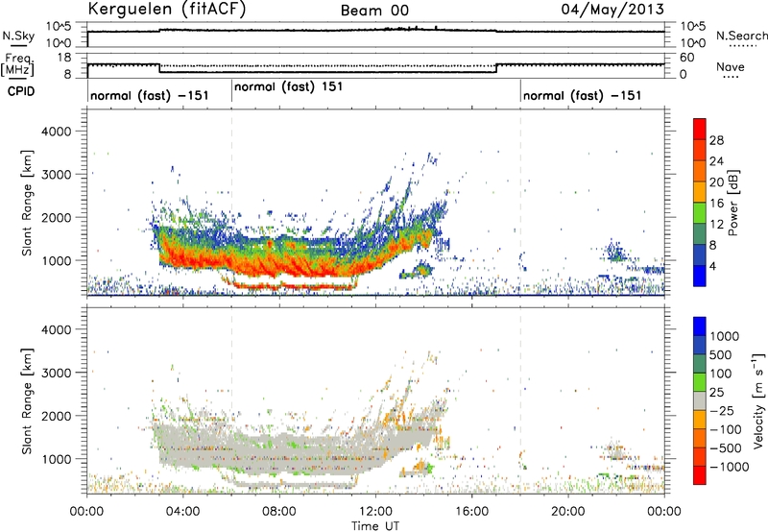The width and height of the screenshot is (768, 532).
Task: Click the 'N.Search' legend label
Action: [x=741, y=36]
